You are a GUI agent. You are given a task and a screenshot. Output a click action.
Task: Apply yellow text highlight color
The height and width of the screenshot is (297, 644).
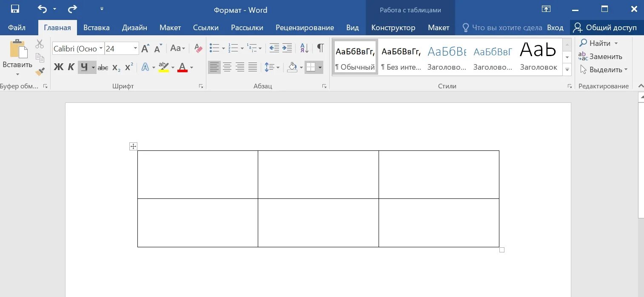tap(163, 67)
